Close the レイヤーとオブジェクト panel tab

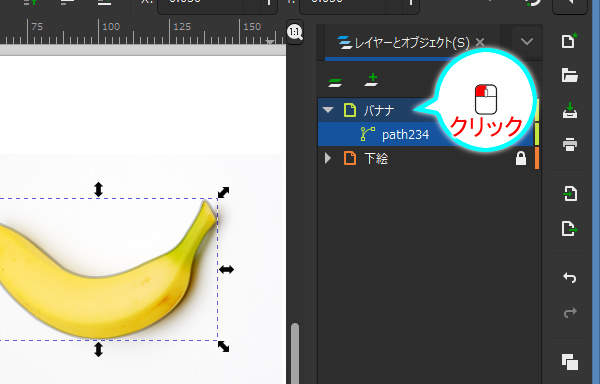tap(480, 42)
